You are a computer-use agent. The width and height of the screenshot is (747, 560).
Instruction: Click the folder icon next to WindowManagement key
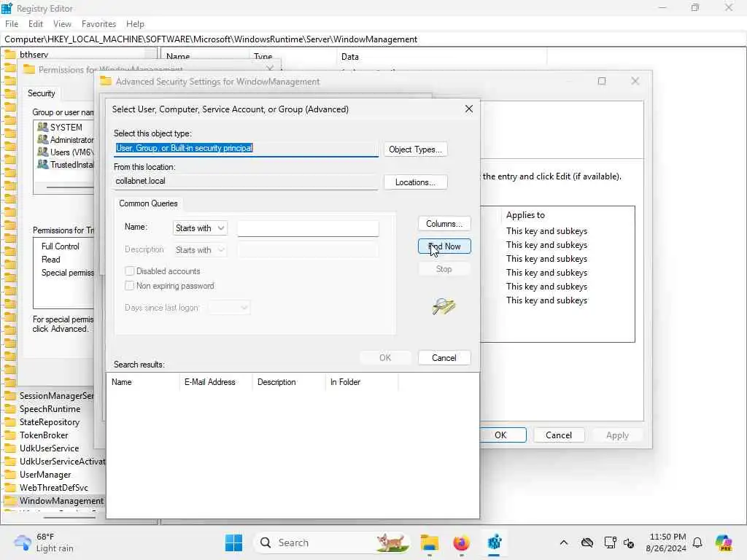9,500
